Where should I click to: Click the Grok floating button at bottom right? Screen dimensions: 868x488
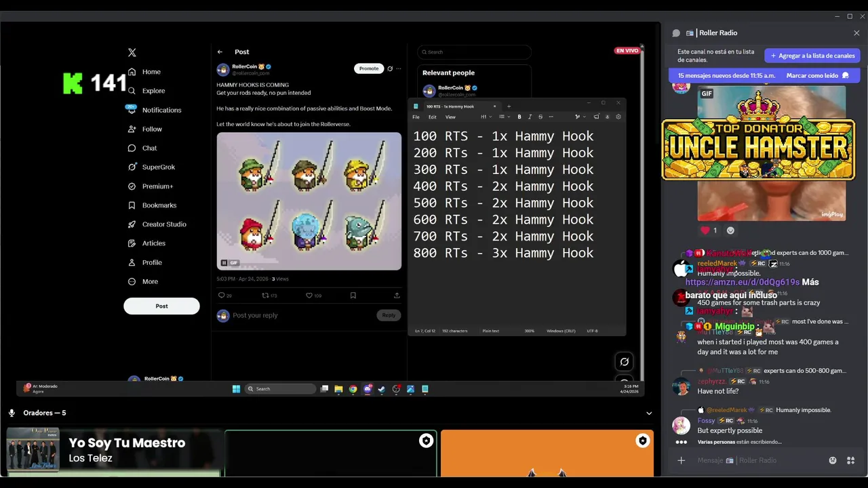625,362
